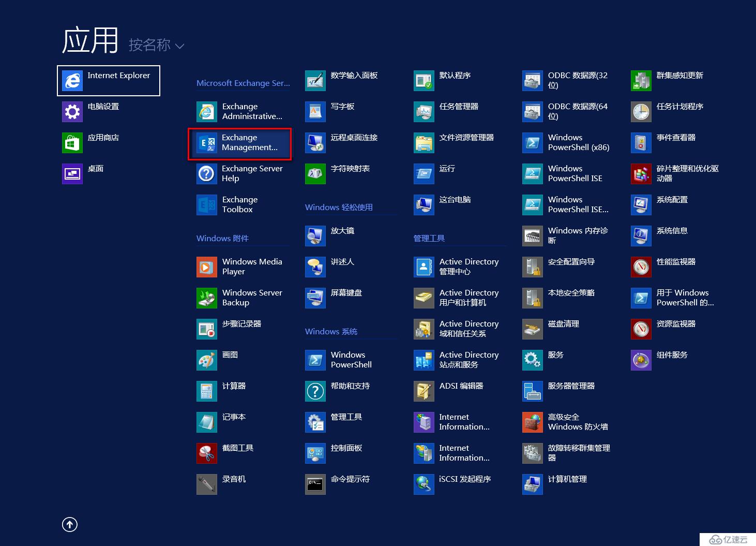Open Windows Server Backup icon
The width and height of the screenshot is (756, 546).
pyautogui.click(x=207, y=298)
